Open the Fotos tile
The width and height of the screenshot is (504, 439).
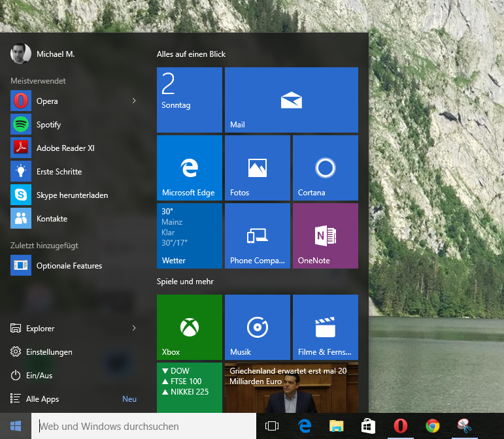[257, 168]
